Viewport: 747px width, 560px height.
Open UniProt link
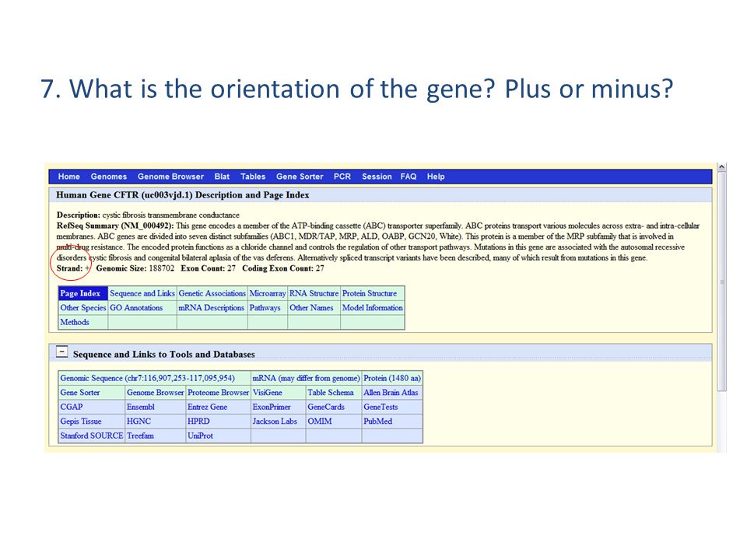pyautogui.click(x=200, y=436)
